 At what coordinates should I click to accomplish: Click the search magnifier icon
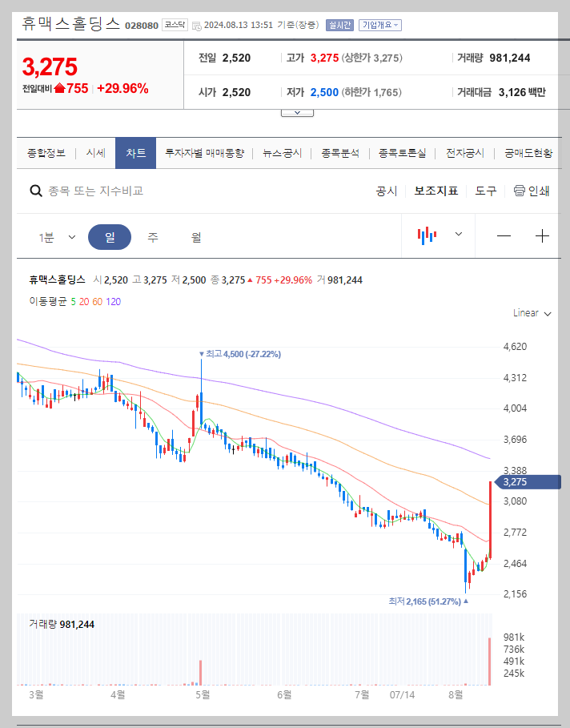pos(36,191)
